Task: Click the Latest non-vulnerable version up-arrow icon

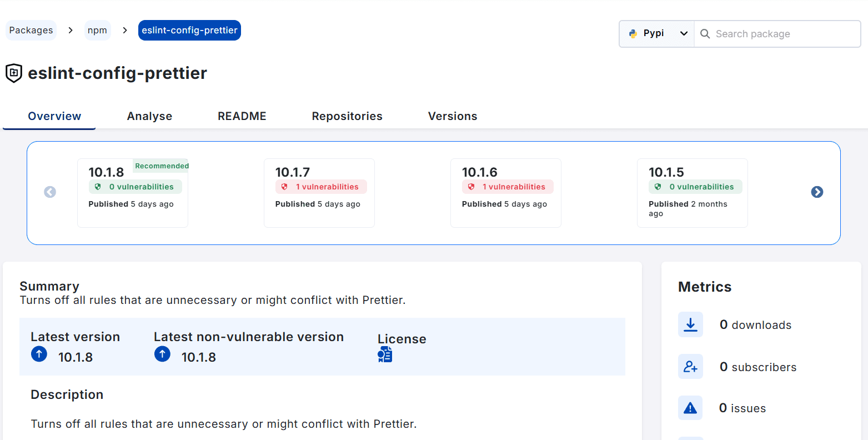Action: [162, 354]
